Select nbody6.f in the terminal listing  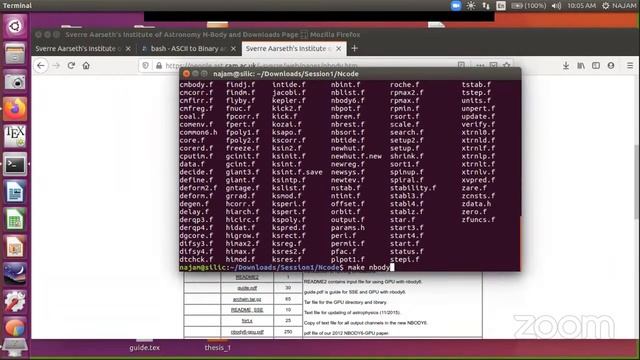(348, 100)
